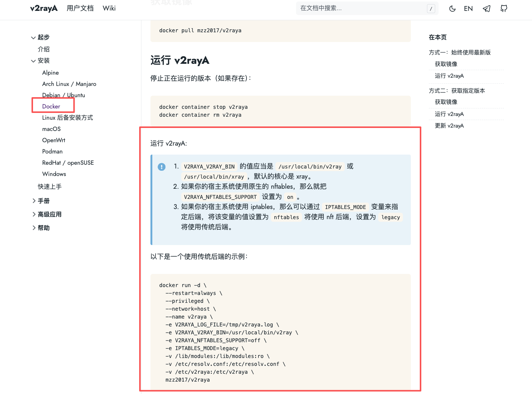Toggle dark mode with the moon icon
The width and height of the screenshot is (532, 394).
point(452,9)
